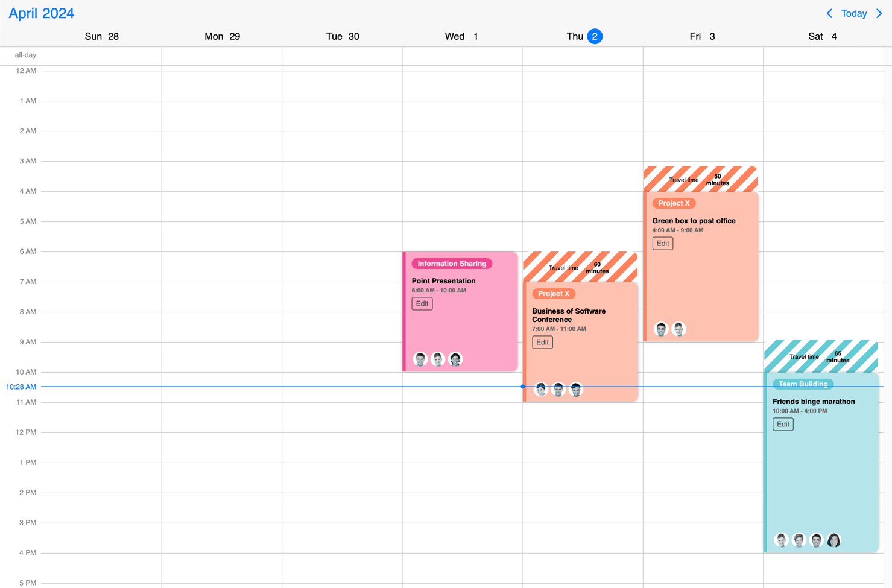892x588 pixels.
Task: Edit the Green box to post office event
Action: point(663,243)
